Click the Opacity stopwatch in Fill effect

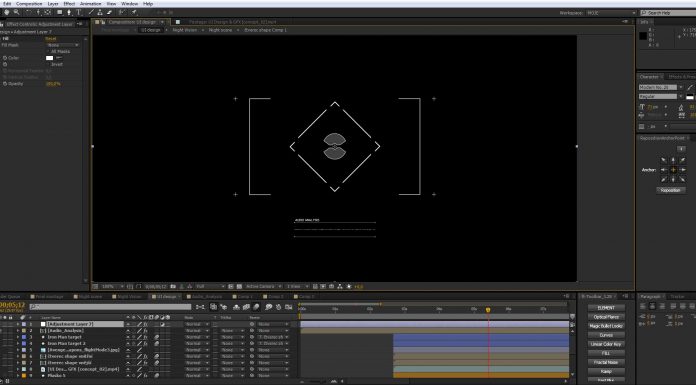coord(5,83)
